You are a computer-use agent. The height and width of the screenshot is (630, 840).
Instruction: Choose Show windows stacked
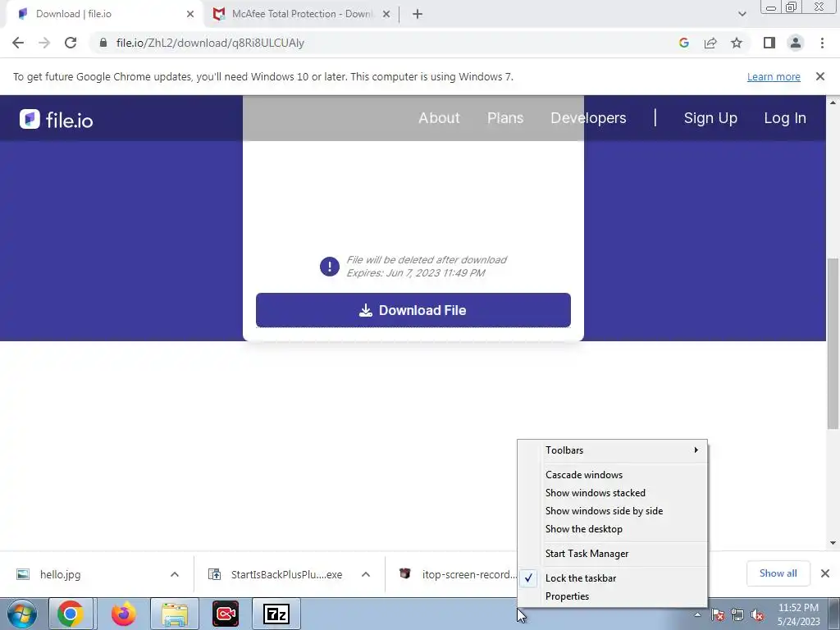tap(612, 493)
